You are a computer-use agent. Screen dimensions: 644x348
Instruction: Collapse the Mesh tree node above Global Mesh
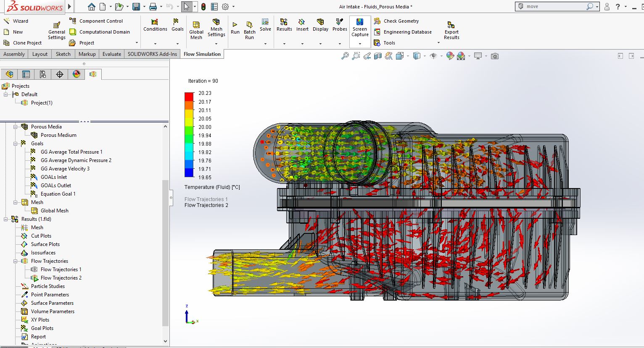click(x=16, y=202)
